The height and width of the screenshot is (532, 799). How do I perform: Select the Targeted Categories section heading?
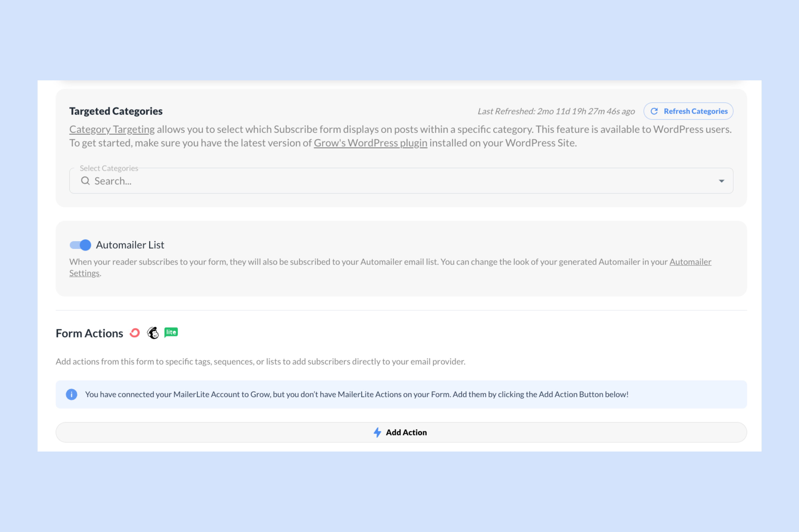(116, 111)
